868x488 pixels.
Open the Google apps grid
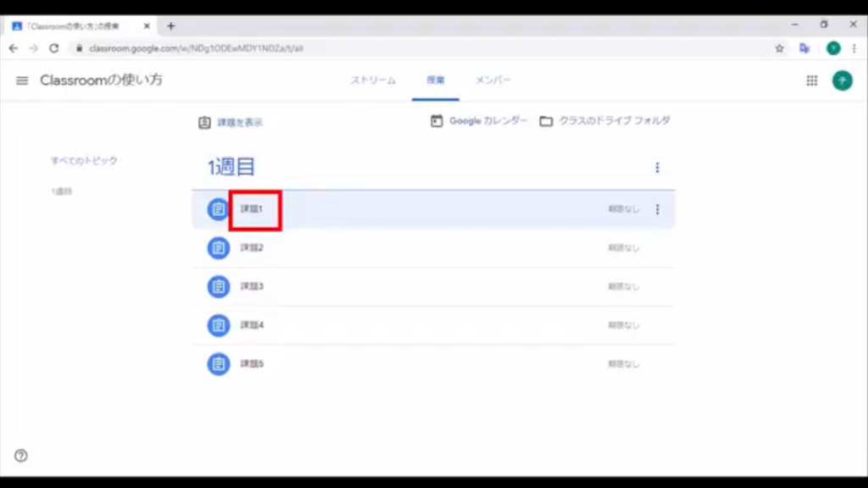pyautogui.click(x=811, y=80)
